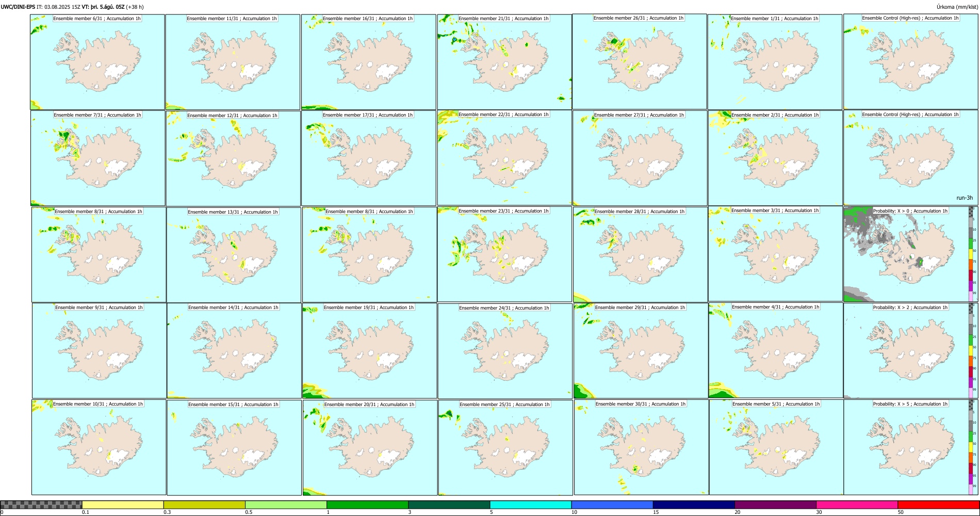Click the checkered zero-value legend swatch

[41, 505]
